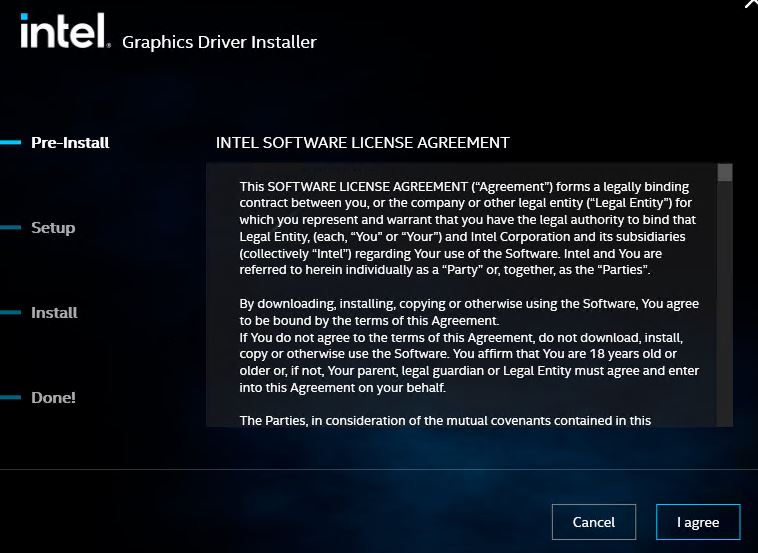Click the line 'into this Agreement on your behalf.'

(342, 388)
